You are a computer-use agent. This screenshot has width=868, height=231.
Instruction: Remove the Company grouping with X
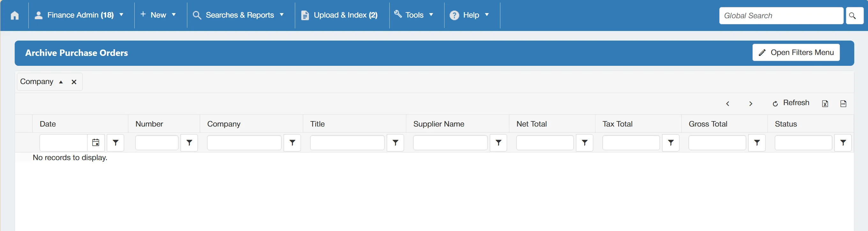74,82
